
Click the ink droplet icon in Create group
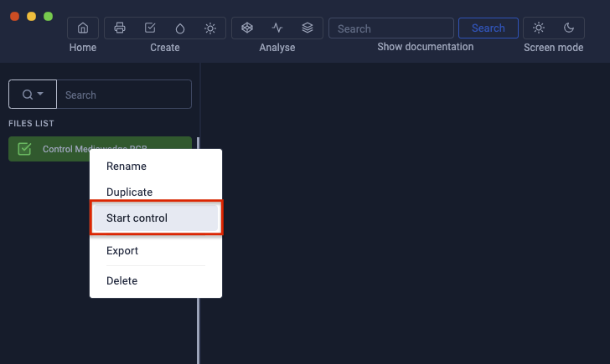pos(179,28)
